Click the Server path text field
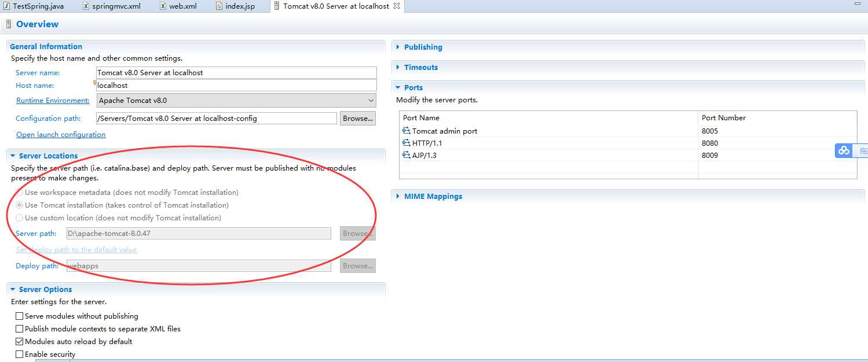The width and height of the screenshot is (868, 362). (x=199, y=234)
